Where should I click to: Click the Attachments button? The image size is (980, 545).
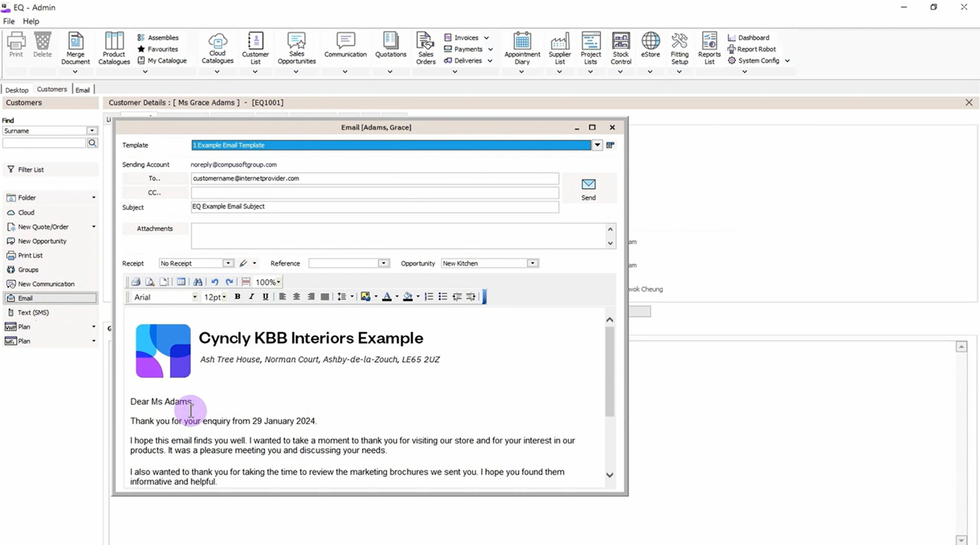point(155,228)
